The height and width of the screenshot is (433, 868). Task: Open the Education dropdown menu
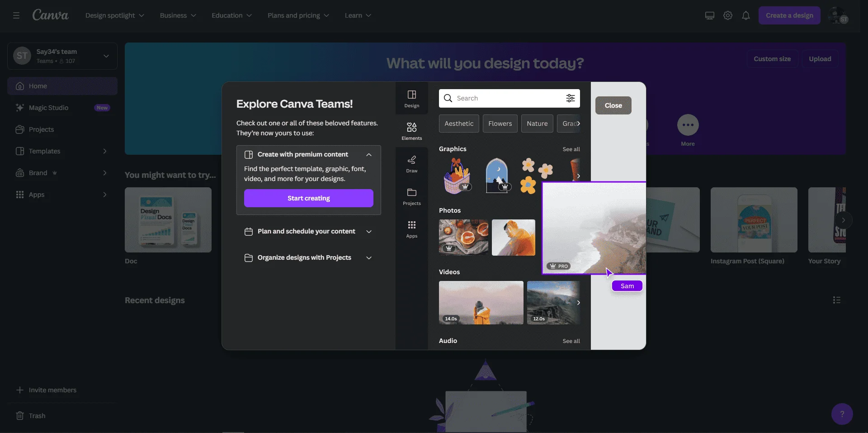(x=232, y=15)
